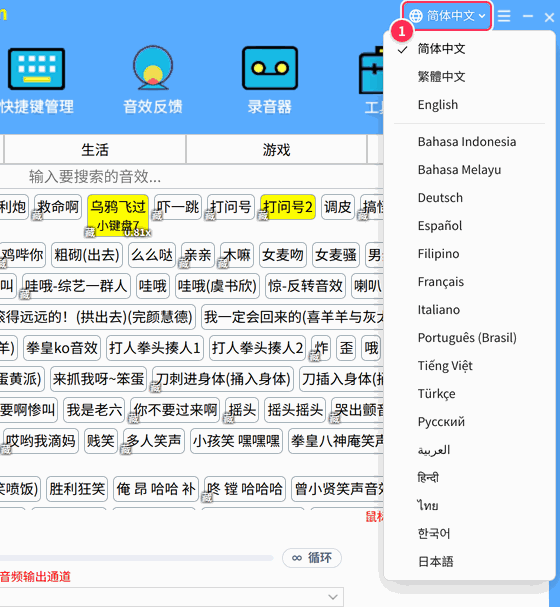Choose Bahasa Indonesia in the language menu
Viewport: 560px width, 607px height.
click(467, 142)
